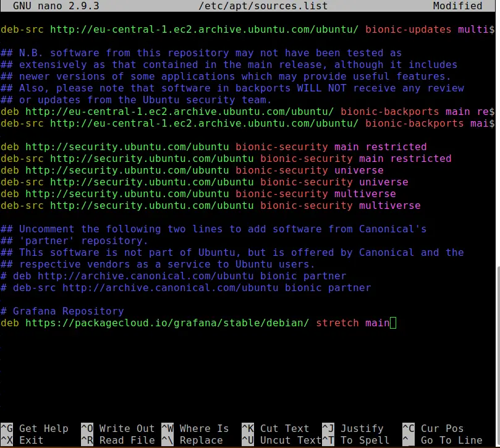Click the 'deb' bionic-security main restricted line
This screenshot has height=448, width=500.
point(214,146)
